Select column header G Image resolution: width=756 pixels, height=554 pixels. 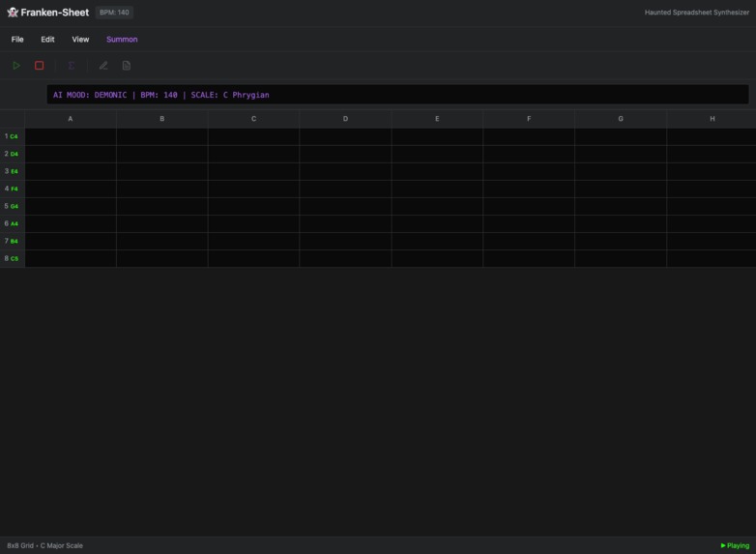(x=621, y=119)
